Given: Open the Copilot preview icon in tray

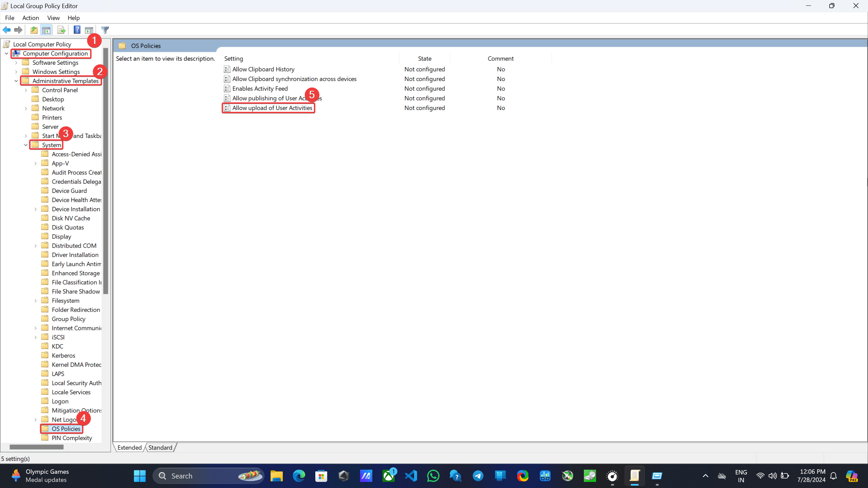Looking at the screenshot, I should click(852, 476).
